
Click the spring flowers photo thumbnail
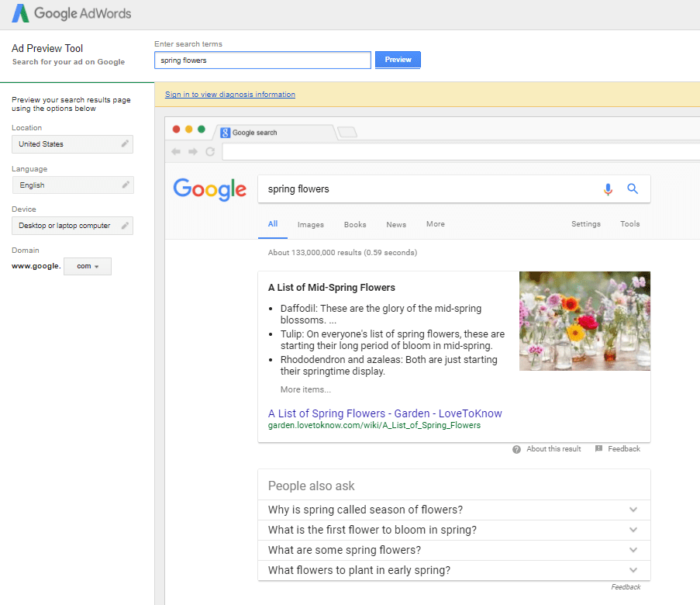(584, 321)
